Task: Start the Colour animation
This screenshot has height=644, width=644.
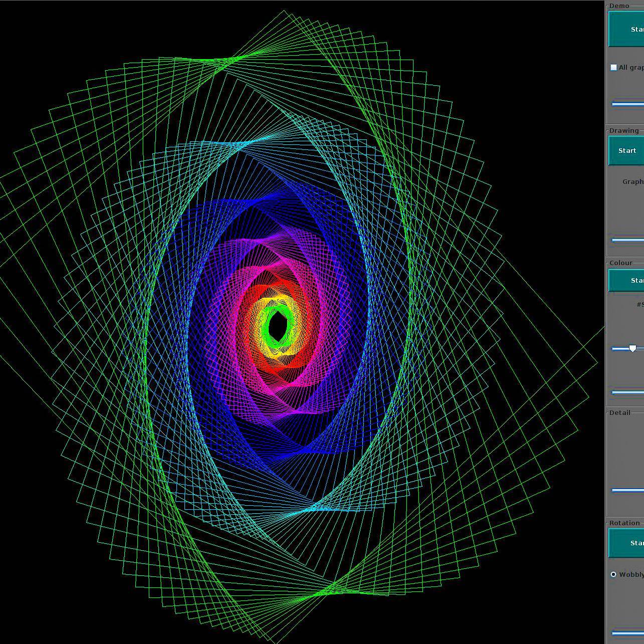Action: (626, 280)
